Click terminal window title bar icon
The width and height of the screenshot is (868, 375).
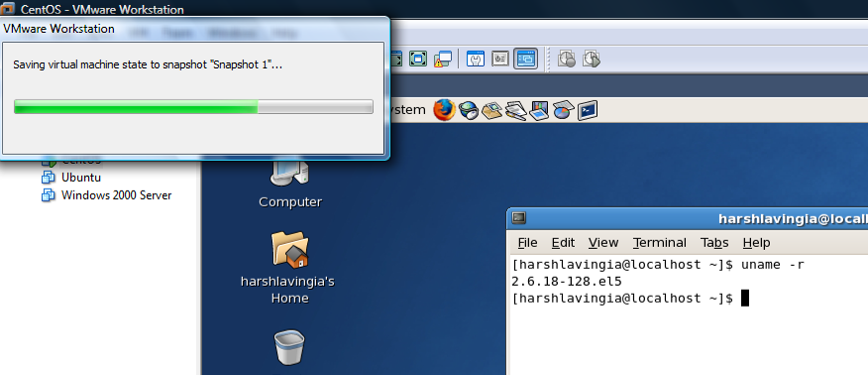click(518, 217)
